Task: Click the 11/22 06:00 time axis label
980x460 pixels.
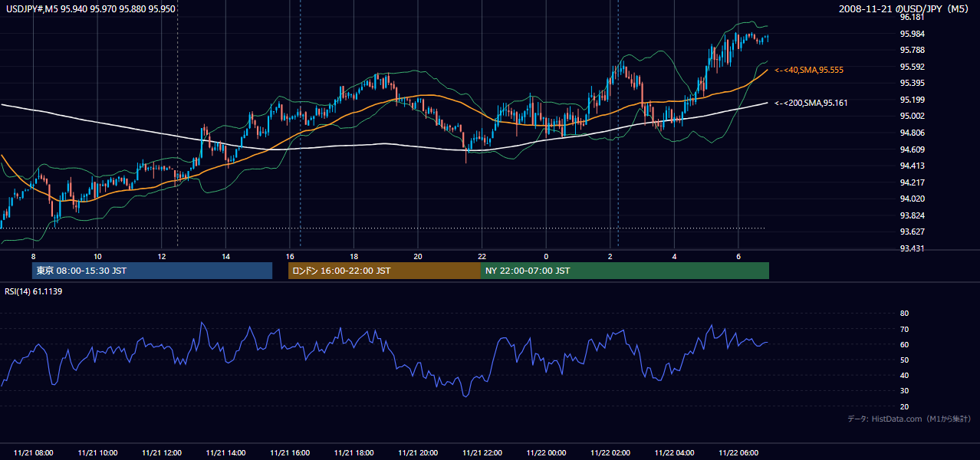Action: click(x=738, y=453)
